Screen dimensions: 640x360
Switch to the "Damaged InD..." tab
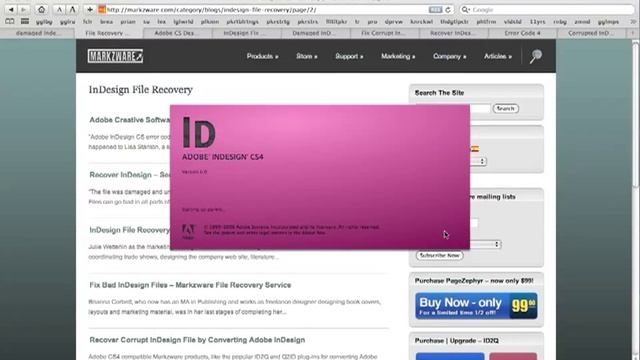[x=316, y=33]
